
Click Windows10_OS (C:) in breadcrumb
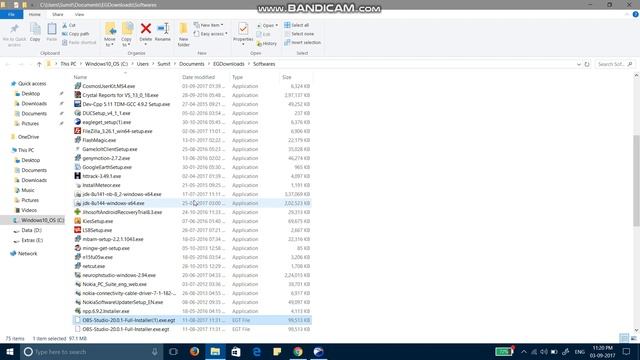pos(106,64)
